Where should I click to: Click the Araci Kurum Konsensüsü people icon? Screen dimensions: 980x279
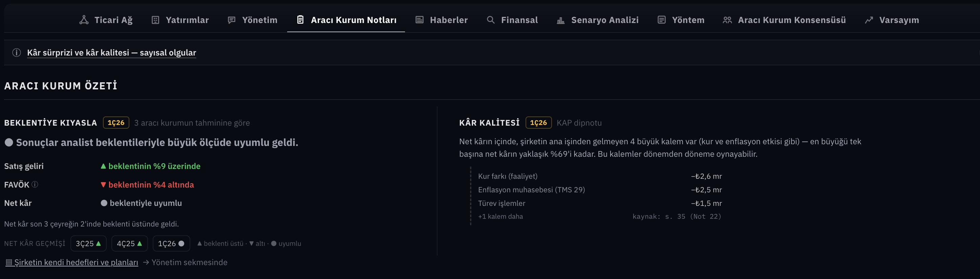pos(727,20)
